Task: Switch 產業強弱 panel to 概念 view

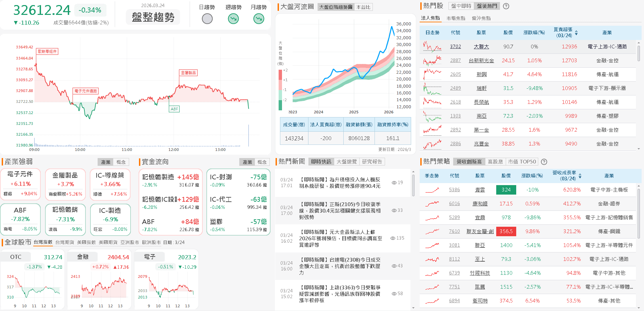Action: pyautogui.click(x=121, y=162)
